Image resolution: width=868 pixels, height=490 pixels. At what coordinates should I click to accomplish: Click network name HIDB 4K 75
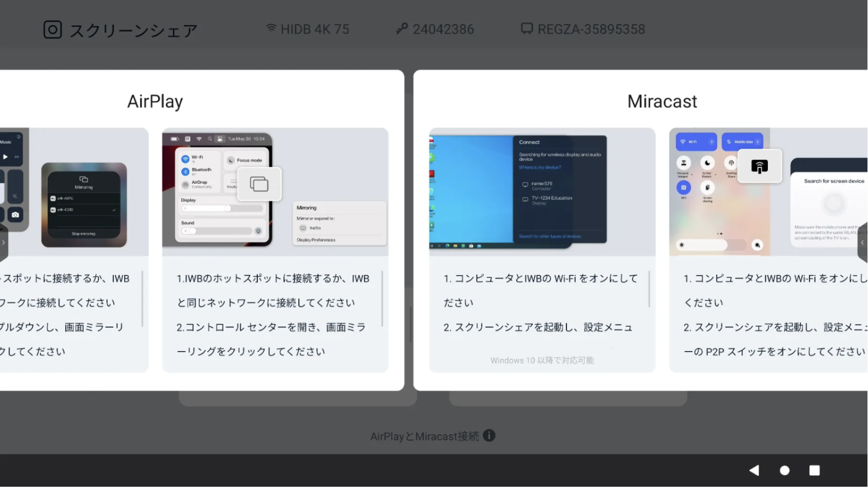315,29
